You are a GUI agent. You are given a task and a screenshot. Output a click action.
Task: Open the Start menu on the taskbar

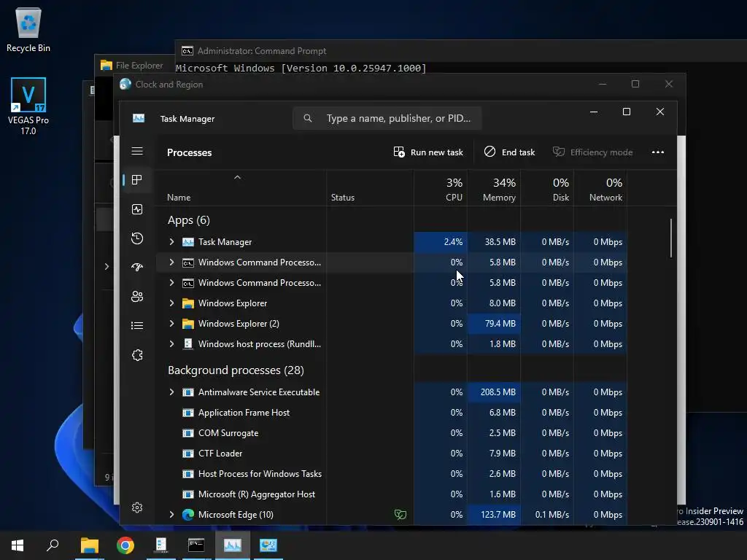pyautogui.click(x=18, y=545)
